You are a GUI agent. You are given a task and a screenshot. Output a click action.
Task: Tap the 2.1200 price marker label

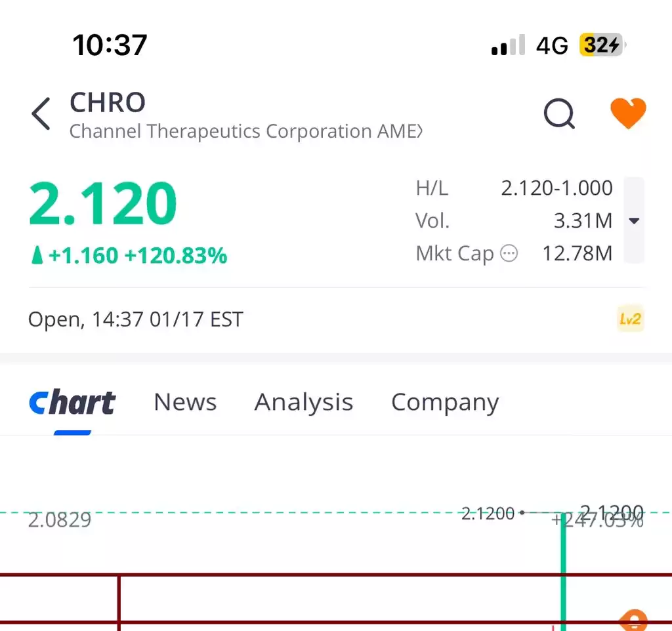tap(488, 513)
